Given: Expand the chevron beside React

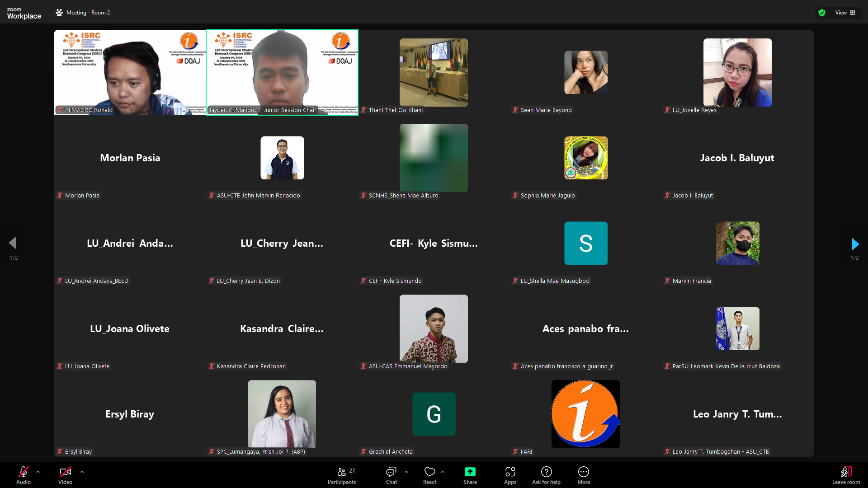Looking at the screenshot, I should point(443,472).
